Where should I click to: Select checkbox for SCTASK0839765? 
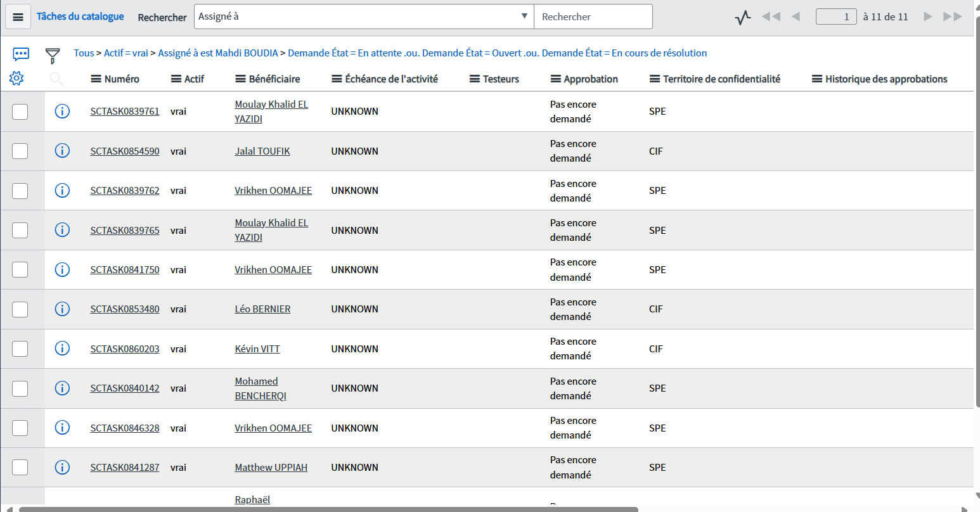(x=20, y=230)
